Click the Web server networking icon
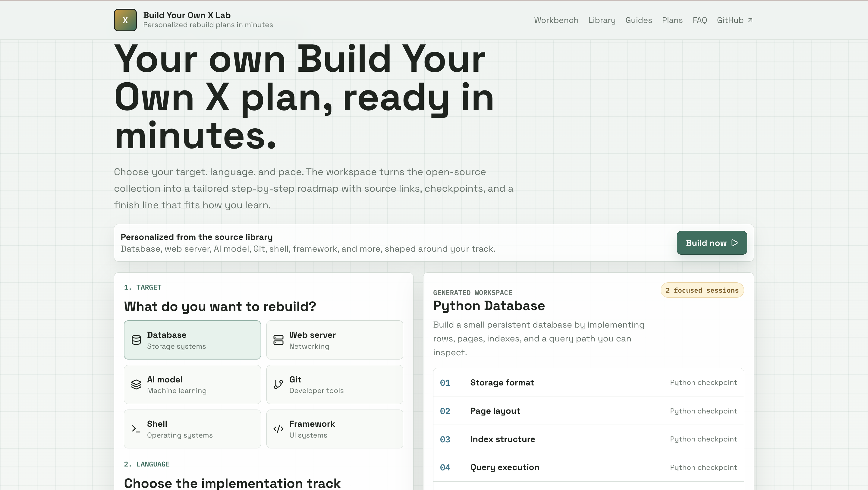The width and height of the screenshot is (868, 490). (x=278, y=340)
